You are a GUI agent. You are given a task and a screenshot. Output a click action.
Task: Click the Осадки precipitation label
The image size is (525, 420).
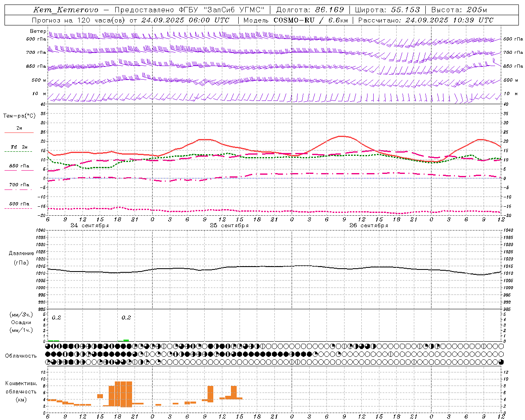point(21,322)
